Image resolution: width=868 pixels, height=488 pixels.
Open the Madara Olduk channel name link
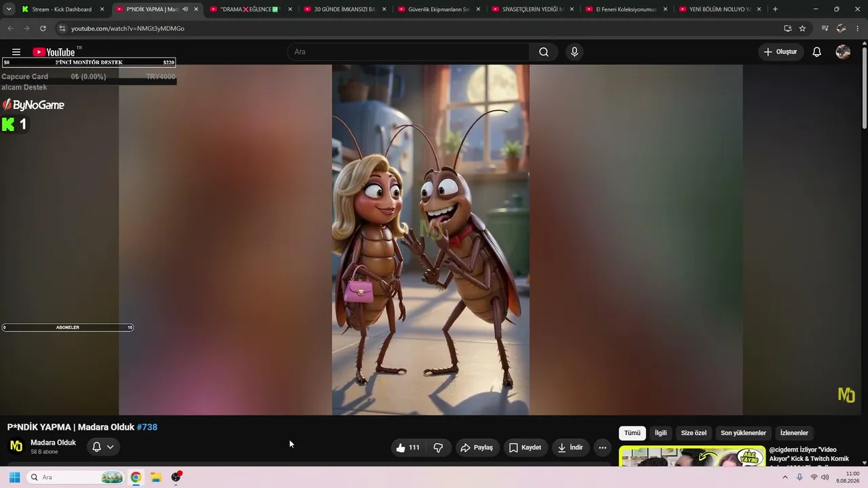point(53,443)
